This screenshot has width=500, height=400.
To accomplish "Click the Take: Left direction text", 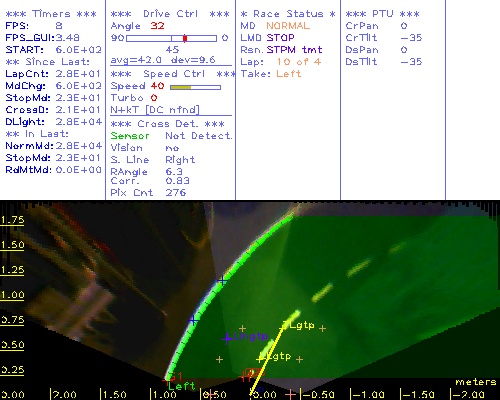I will tap(271, 74).
